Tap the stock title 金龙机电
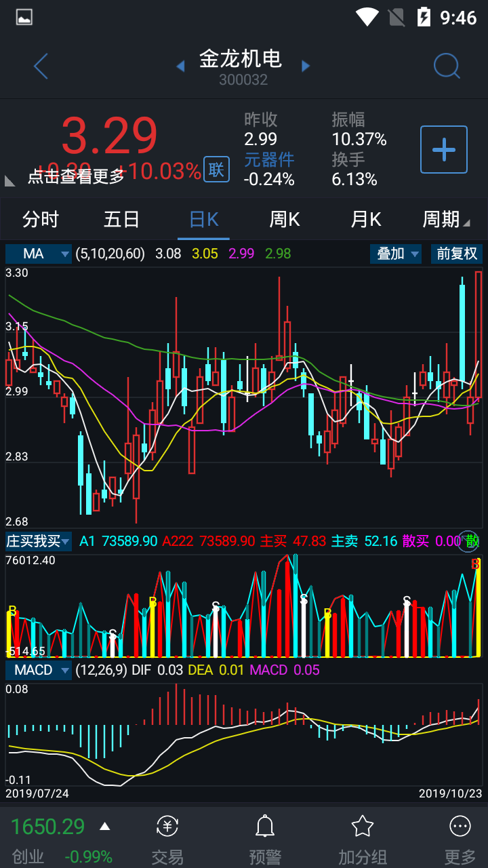This screenshot has height=868, width=488. click(241, 59)
